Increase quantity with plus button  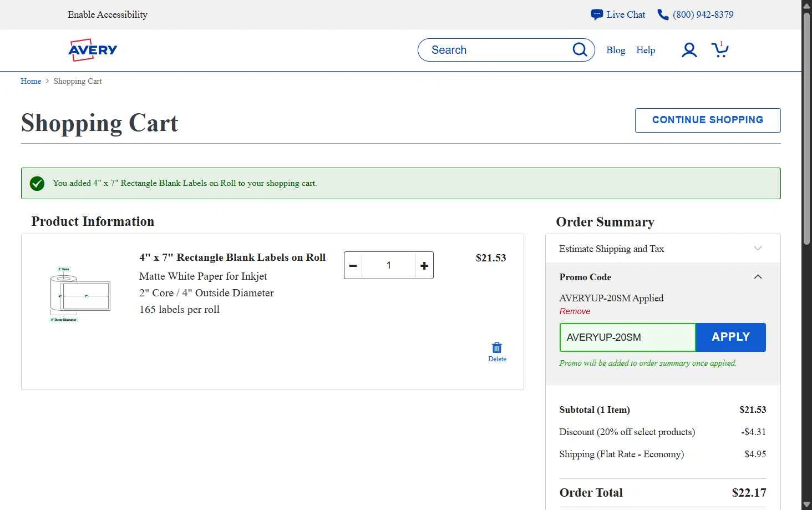coord(424,265)
